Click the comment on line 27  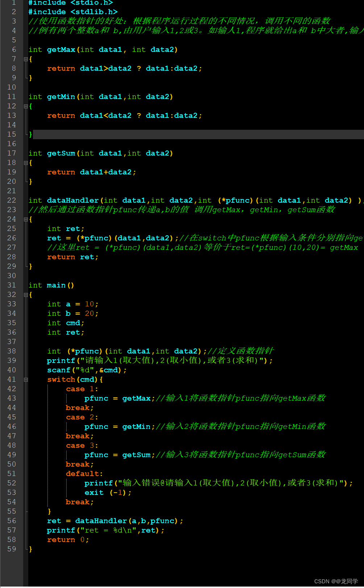[202, 247]
